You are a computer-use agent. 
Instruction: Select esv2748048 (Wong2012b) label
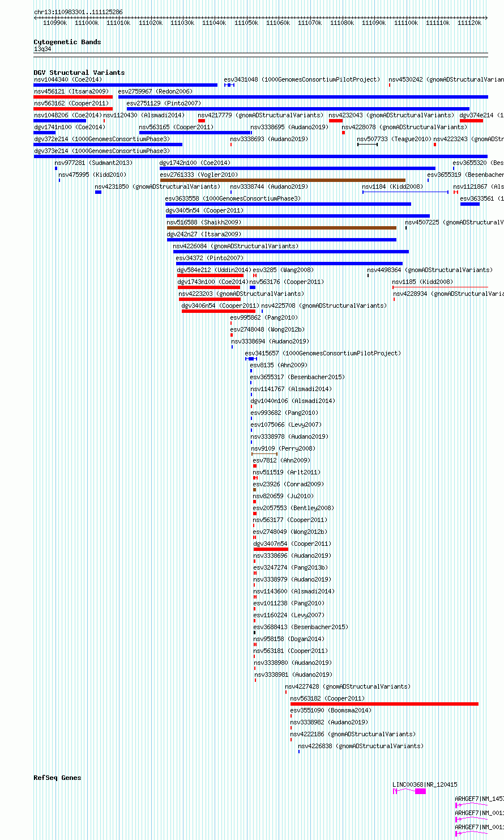[x=267, y=329]
